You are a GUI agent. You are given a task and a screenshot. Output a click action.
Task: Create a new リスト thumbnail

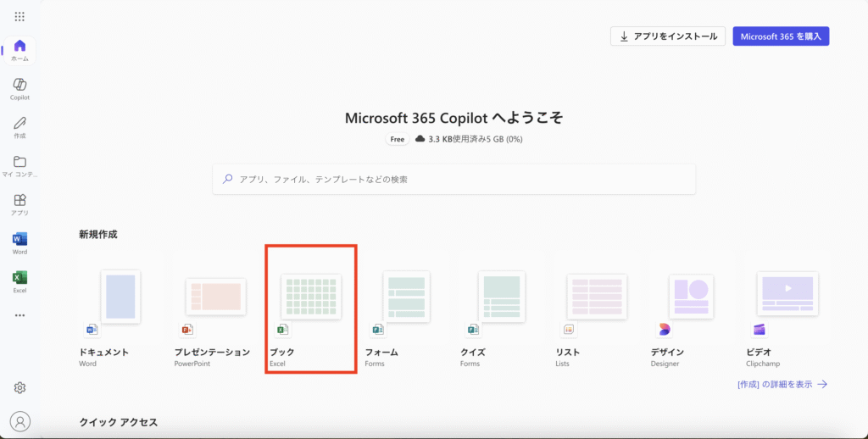coord(597,297)
